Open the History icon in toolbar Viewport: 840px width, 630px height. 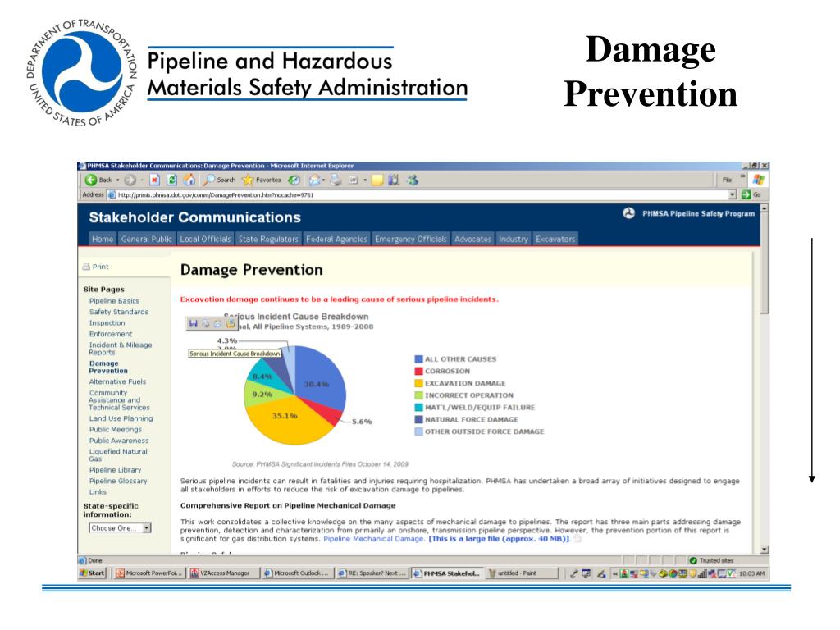click(294, 180)
